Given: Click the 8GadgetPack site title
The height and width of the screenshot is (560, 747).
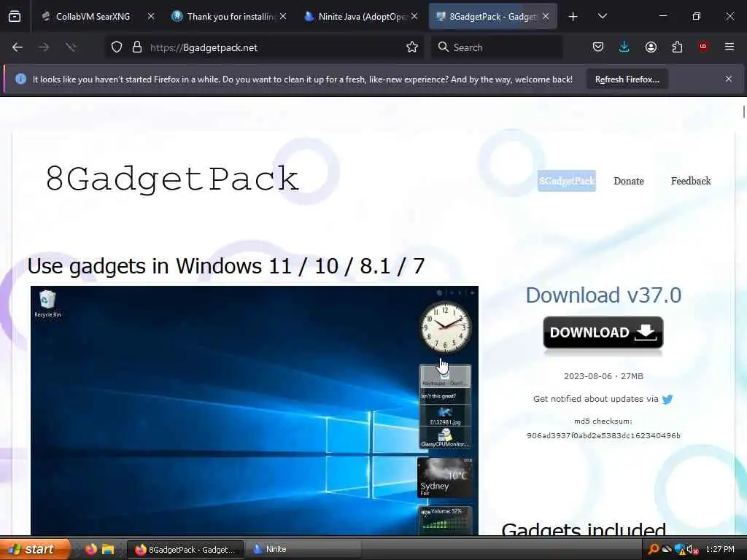Looking at the screenshot, I should 172,179.
